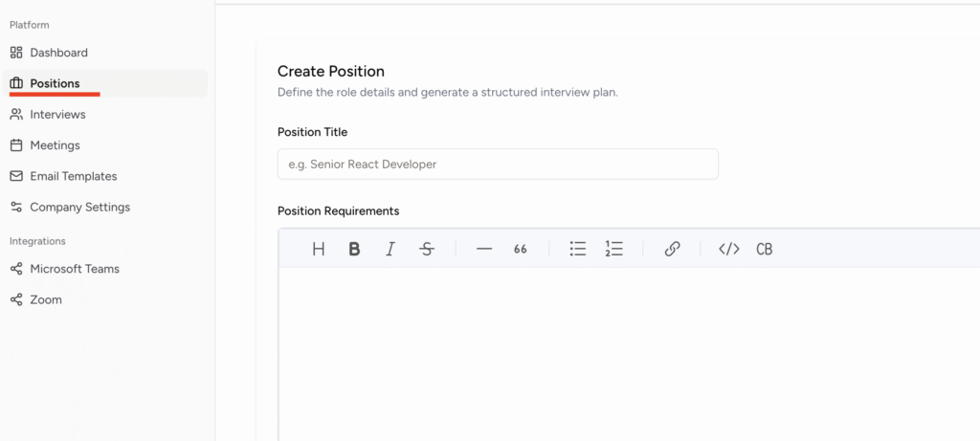Screen dimensions: 980x441
Task: Insert a code block (CB)
Action: pyautogui.click(x=764, y=249)
